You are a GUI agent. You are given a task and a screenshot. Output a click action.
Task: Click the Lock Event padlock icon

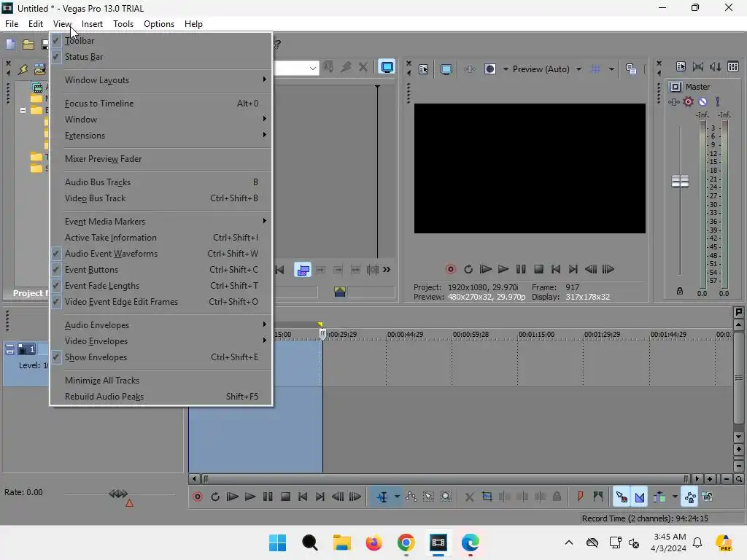[x=557, y=497]
